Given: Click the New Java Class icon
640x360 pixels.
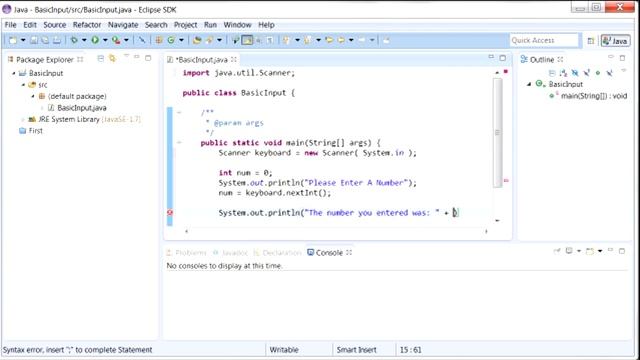Looking at the screenshot, I should click(x=171, y=40).
